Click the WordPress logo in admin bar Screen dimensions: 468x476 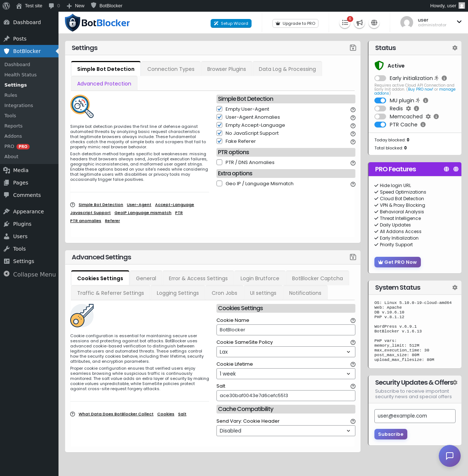coord(6,6)
